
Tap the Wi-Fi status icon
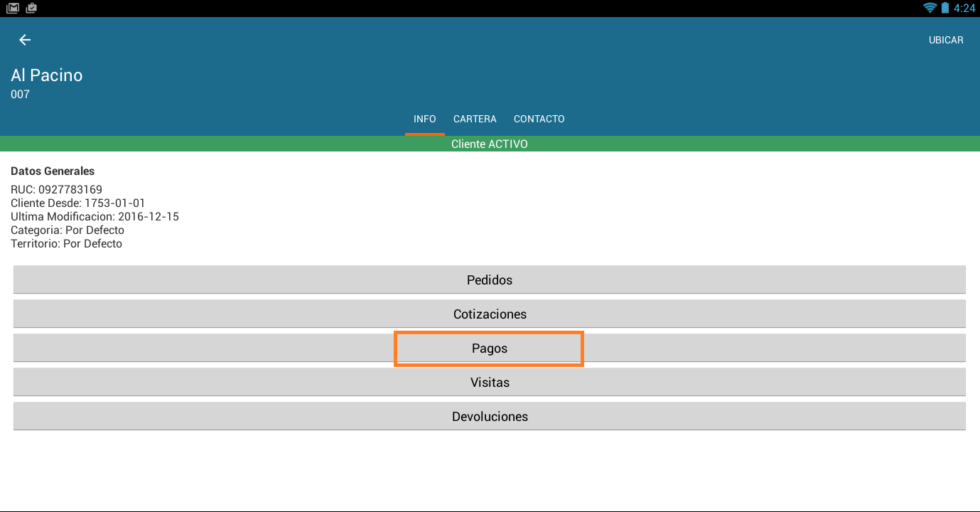(x=930, y=9)
